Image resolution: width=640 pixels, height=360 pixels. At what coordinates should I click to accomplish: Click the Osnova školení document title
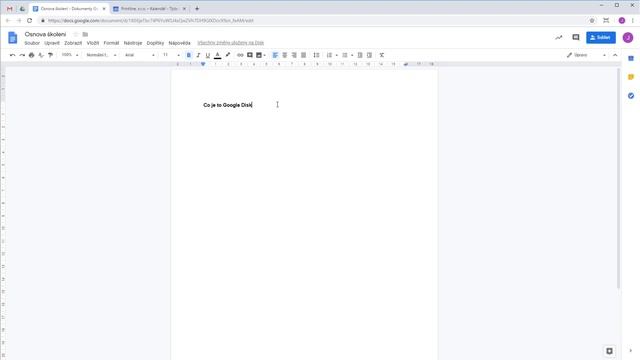point(45,34)
